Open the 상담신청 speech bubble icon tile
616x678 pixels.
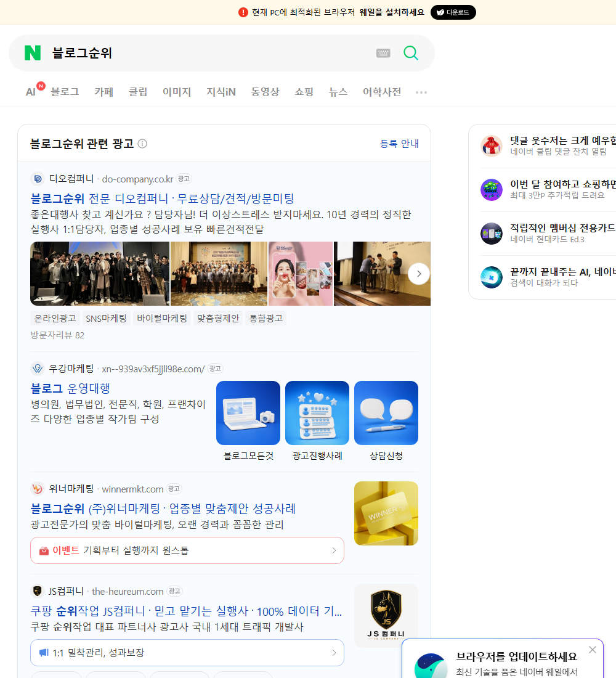pos(386,413)
